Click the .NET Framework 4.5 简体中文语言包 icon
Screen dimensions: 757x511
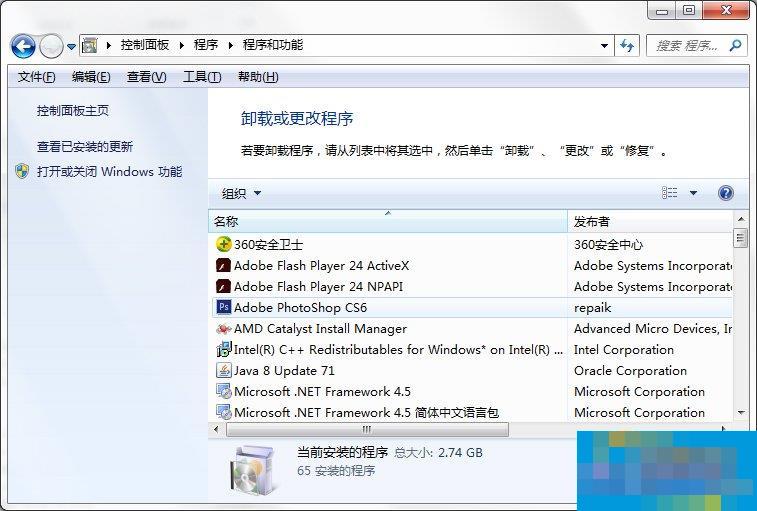point(224,412)
